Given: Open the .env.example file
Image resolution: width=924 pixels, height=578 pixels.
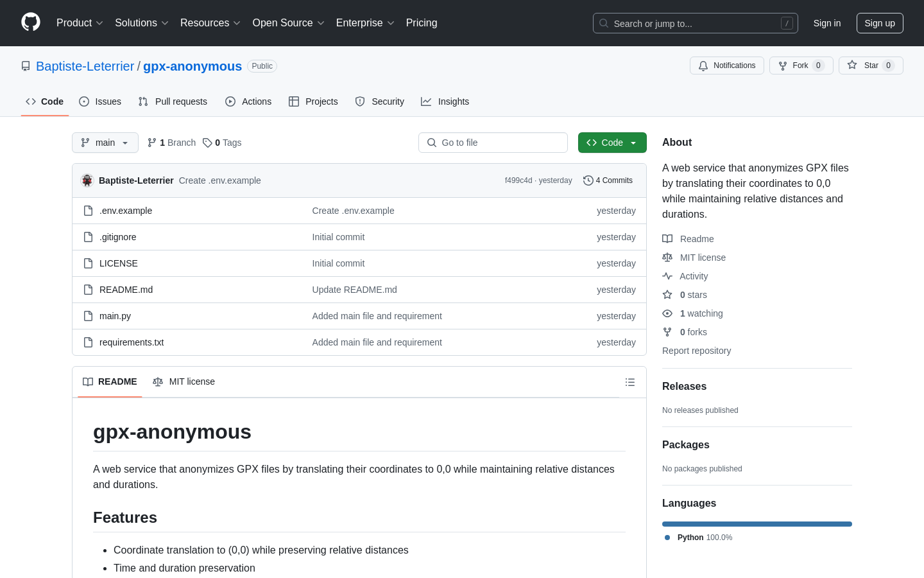Looking at the screenshot, I should [x=126, y=211].
